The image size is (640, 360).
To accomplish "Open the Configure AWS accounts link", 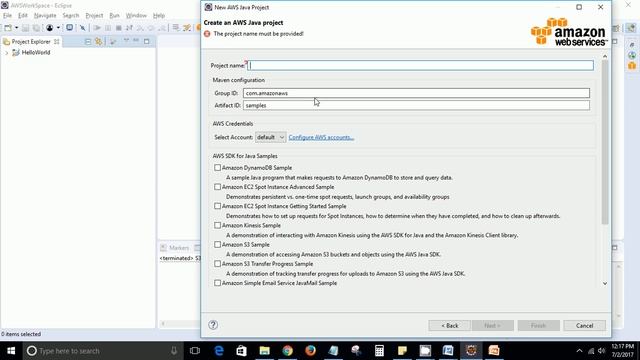I will click(321, 138).
